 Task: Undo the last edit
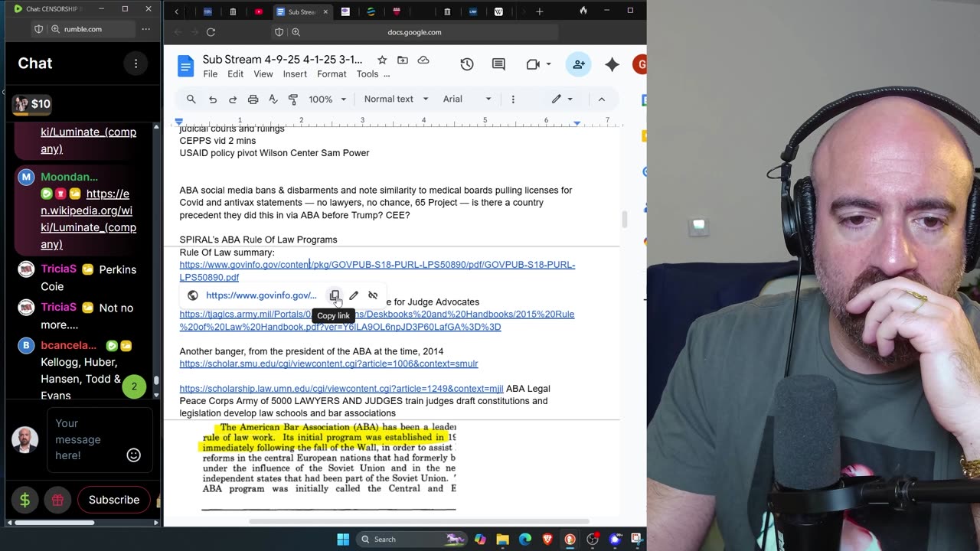pyautogui.click(x=213, y=99)
